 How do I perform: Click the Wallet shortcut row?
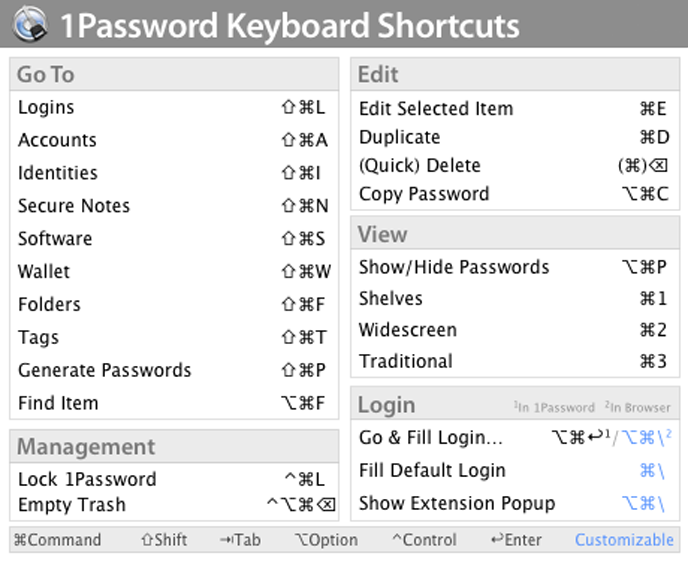click(44, 271)
